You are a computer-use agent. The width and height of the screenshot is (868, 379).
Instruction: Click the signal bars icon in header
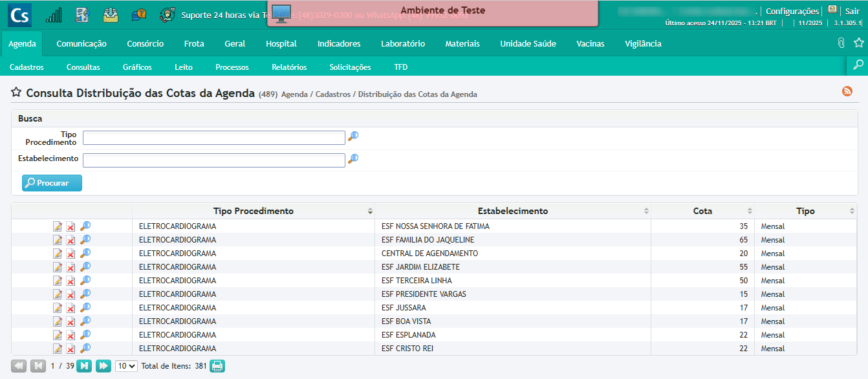[54, 15]
